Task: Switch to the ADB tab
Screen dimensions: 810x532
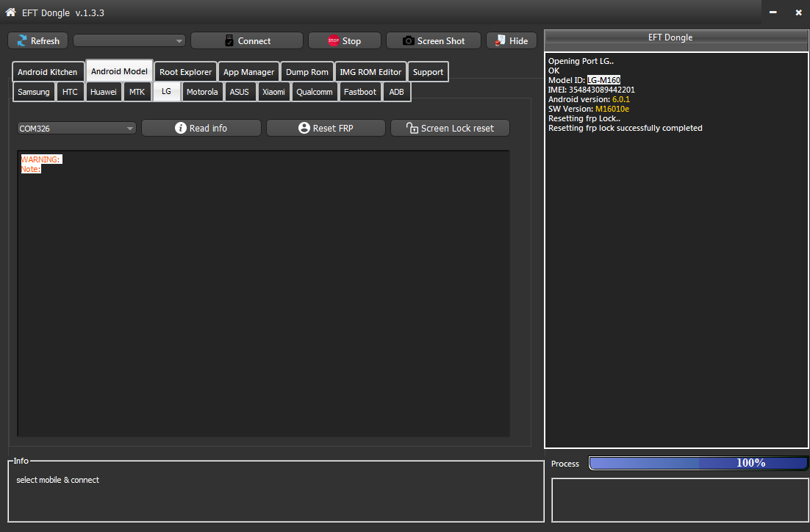Action: (x=396, y=92)
